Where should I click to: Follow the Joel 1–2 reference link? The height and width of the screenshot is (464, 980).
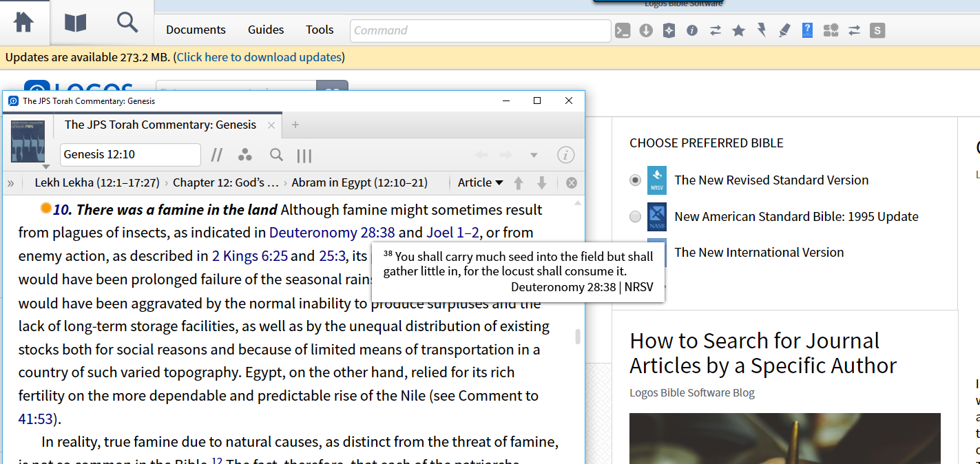click(x=452, y=233)
